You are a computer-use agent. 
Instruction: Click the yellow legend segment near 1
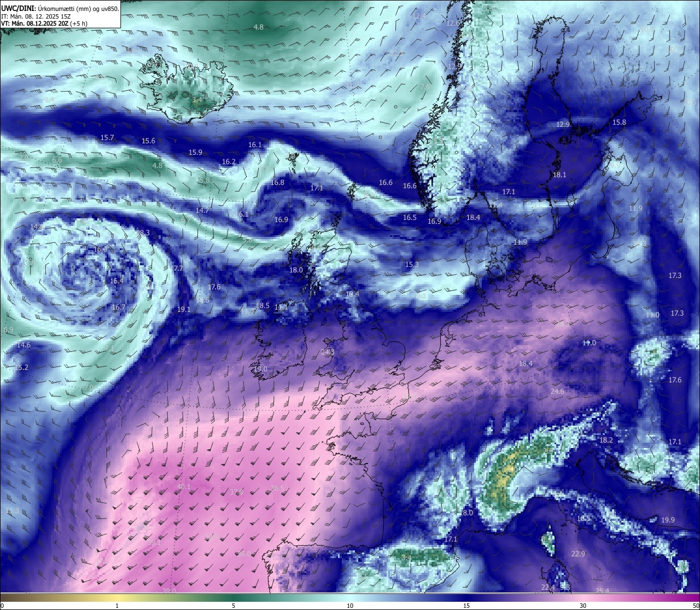[x=117, y=597]
